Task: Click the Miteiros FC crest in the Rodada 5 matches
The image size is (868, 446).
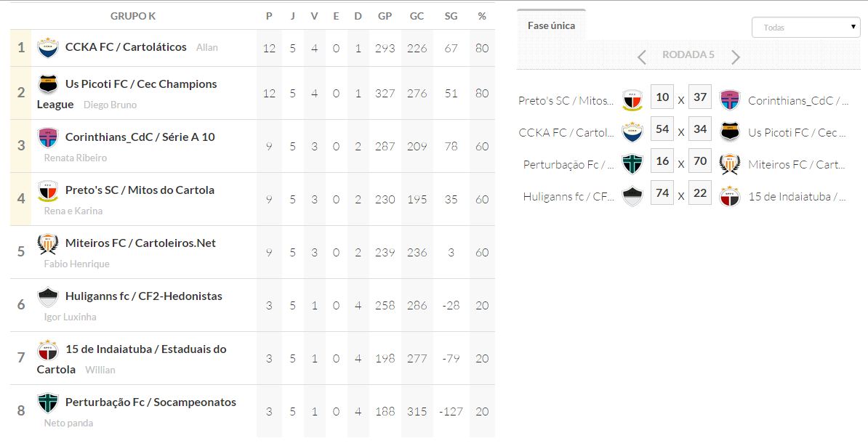Action: tap(729, 165)
